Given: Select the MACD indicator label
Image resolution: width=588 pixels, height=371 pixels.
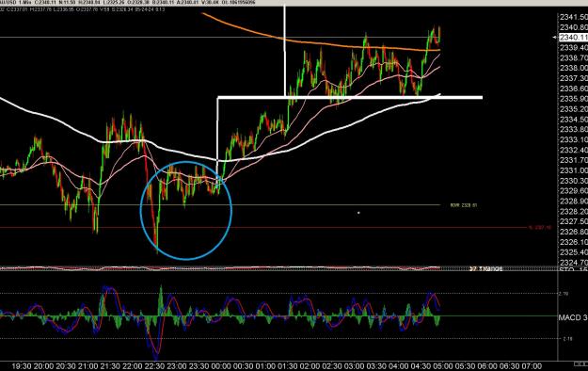Looking at the screenshot, I should [573, 317].
